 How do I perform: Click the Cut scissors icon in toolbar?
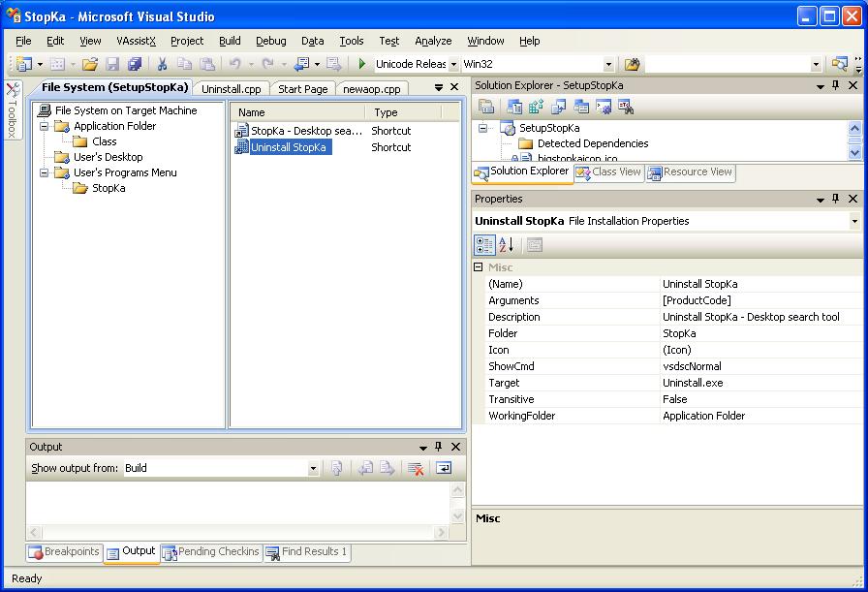point(162,64)
